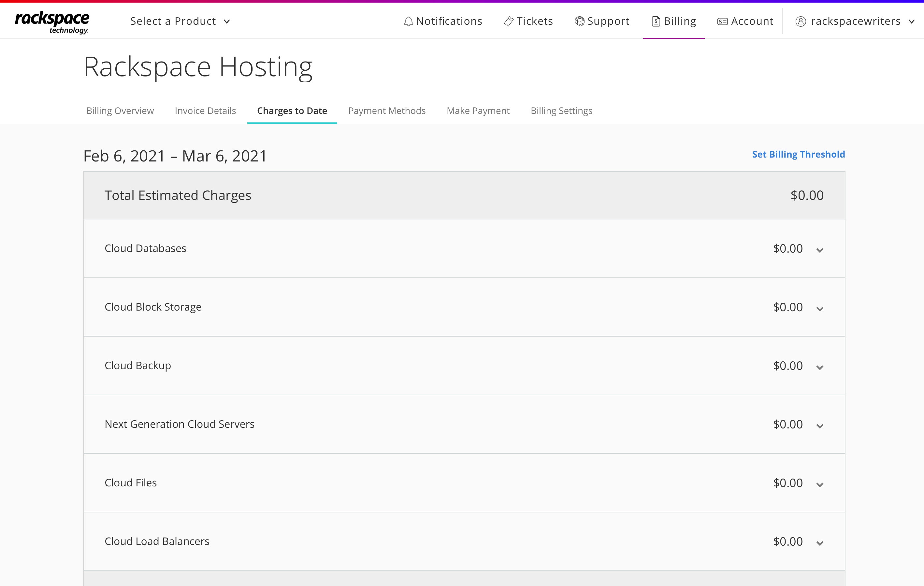This screenshot has height=586, width=924.
Task: Expand Cloud Block Storage details
Action: [820, 308]
